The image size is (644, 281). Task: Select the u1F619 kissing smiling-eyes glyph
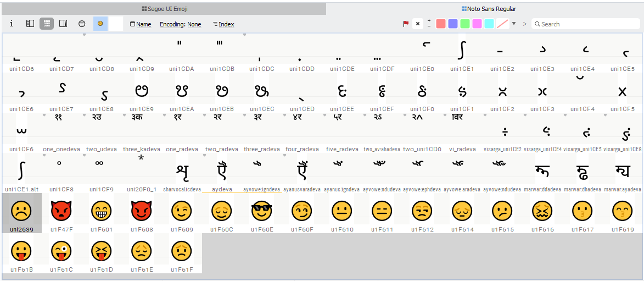pos(623,213)
